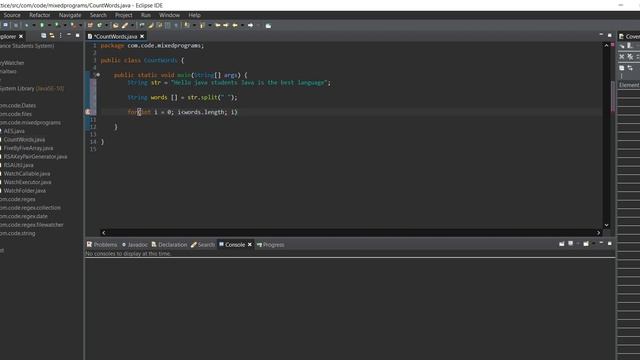Click the Open Type folder toolbar icon

pos(115,25)
